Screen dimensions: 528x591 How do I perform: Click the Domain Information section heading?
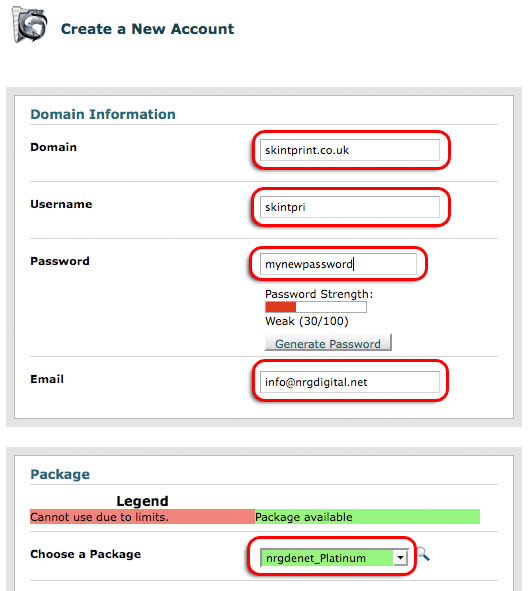103,114
